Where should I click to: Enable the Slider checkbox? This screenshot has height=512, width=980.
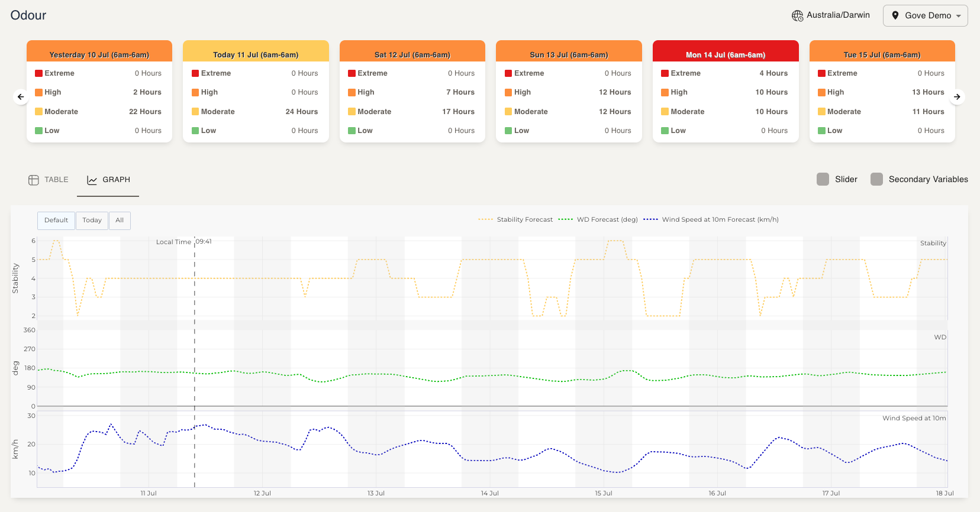pyautogui.click(x=823, y=179)
